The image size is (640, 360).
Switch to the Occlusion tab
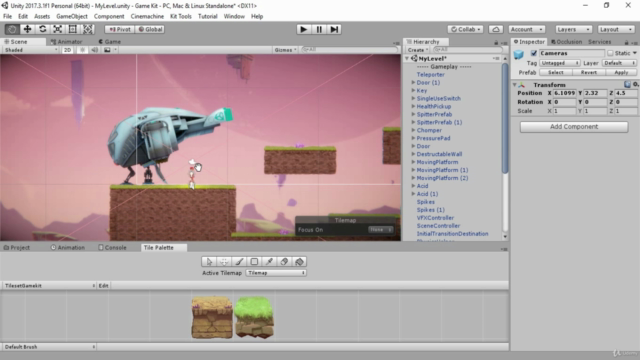pyautogui.click(x=567, y=42)
